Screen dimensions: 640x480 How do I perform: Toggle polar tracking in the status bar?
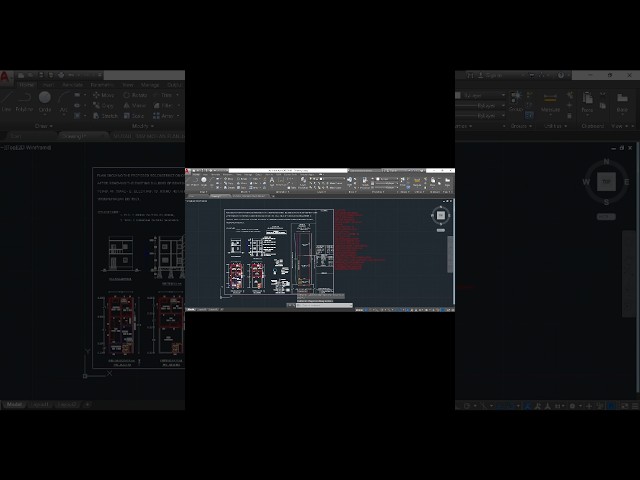(x=467, y=406)
